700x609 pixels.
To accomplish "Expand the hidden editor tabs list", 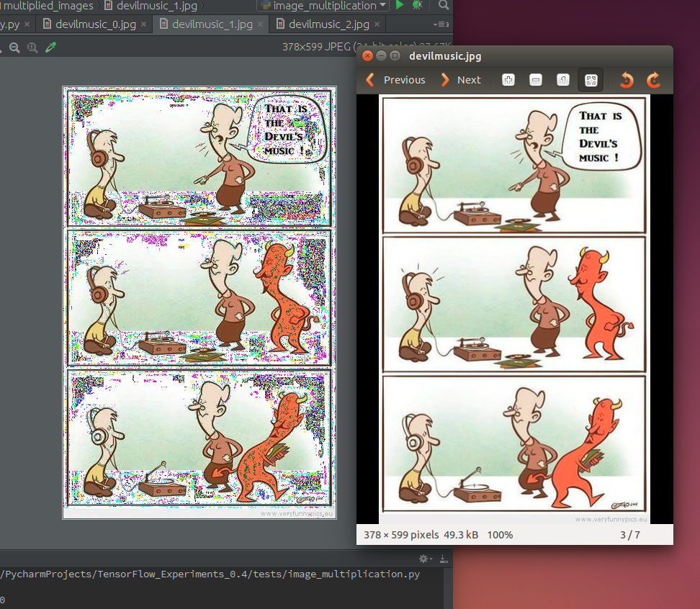I will (441, 24).
